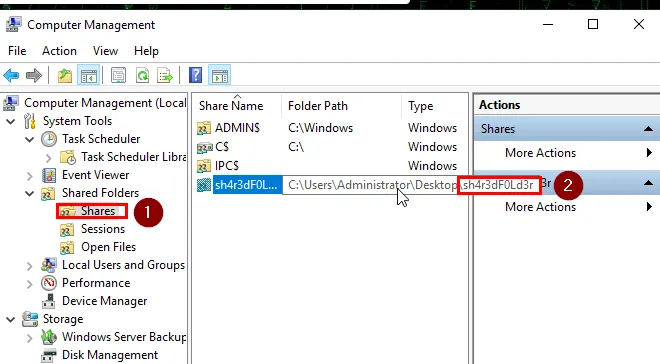Click the Disk Management drive icon
660x364 pixels.
click(49, 355)
